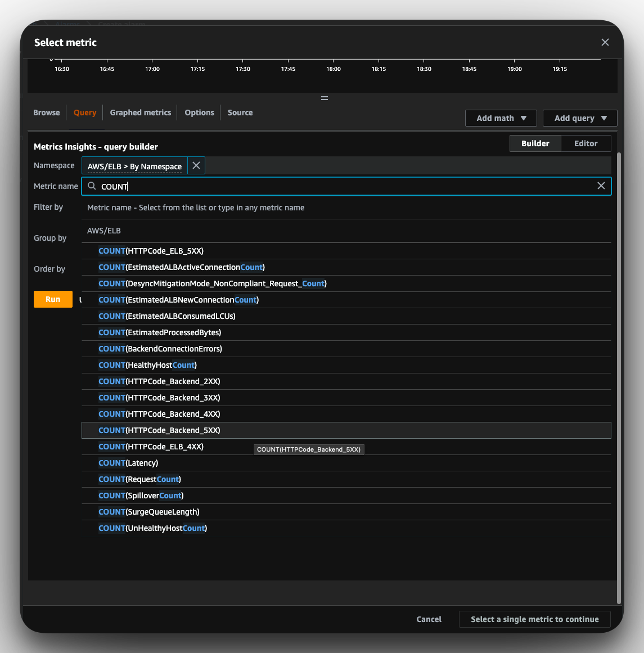Grab the graph resize handle
This screenshot has width=644, height=653.
coord(325,98)
